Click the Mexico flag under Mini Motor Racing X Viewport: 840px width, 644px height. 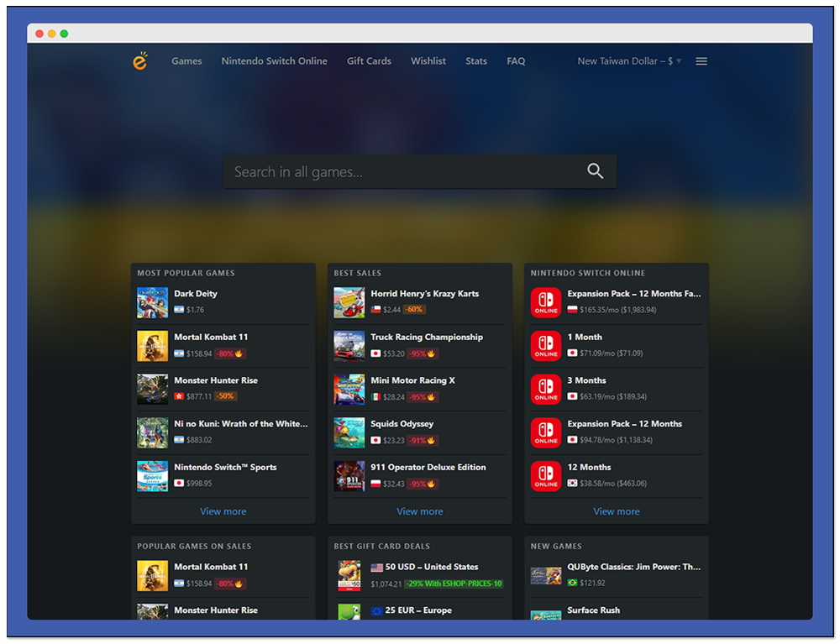pos(375,397)
